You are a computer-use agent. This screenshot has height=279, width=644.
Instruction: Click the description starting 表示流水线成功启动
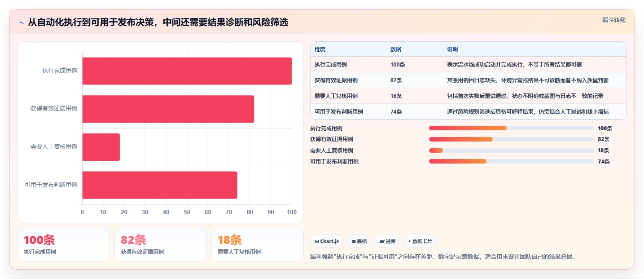(x=514, y=64)
